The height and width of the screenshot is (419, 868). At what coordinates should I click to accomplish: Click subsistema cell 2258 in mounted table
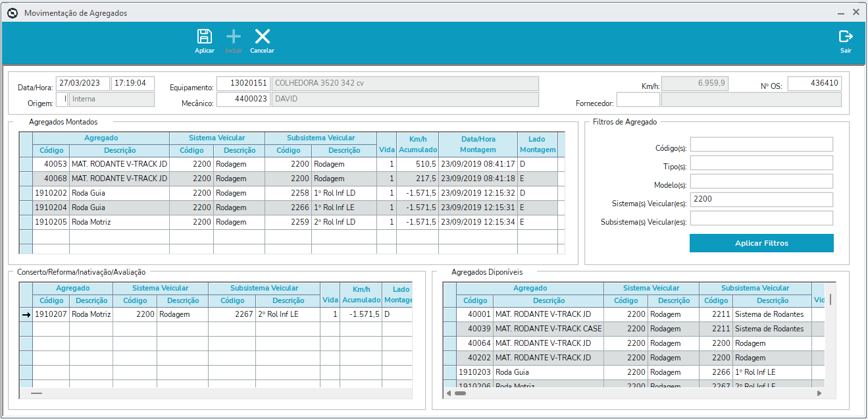[288, 193]
